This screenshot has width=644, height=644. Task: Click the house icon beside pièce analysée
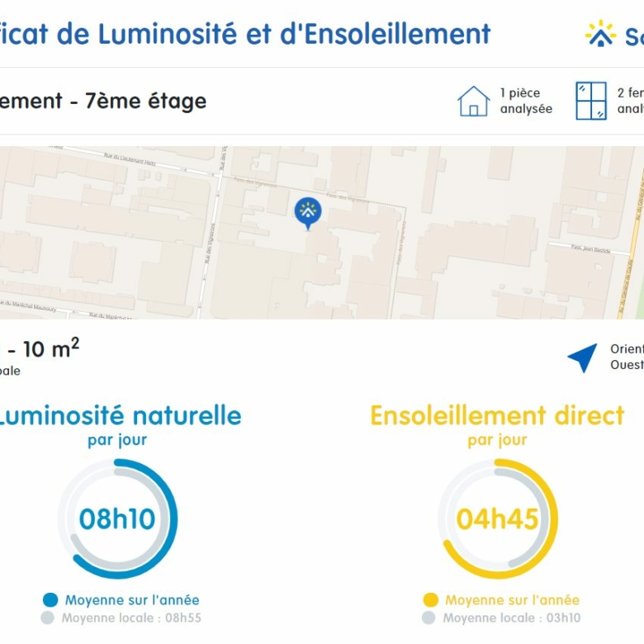pos(474,101)
